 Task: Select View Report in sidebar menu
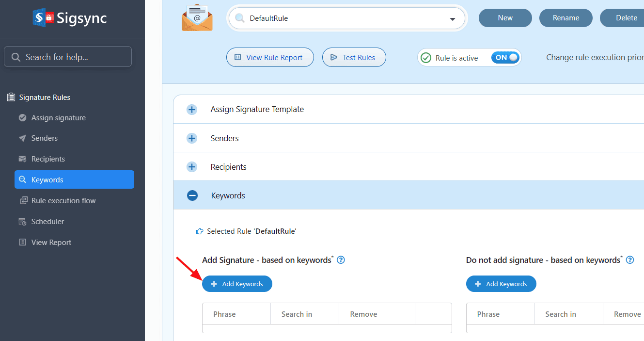(x=51, y=243)
